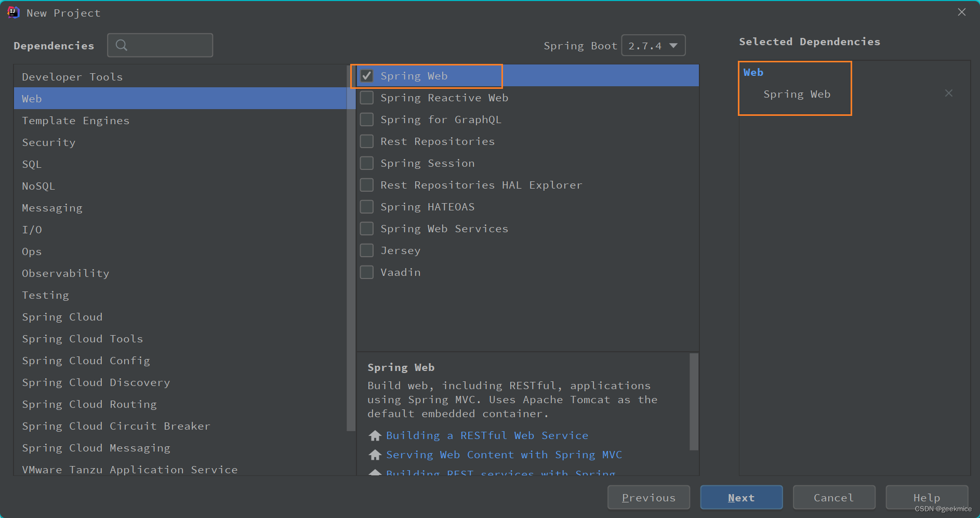Open the NoSQL category
Viewport: 980px width, 518px height.
[180, 186]
